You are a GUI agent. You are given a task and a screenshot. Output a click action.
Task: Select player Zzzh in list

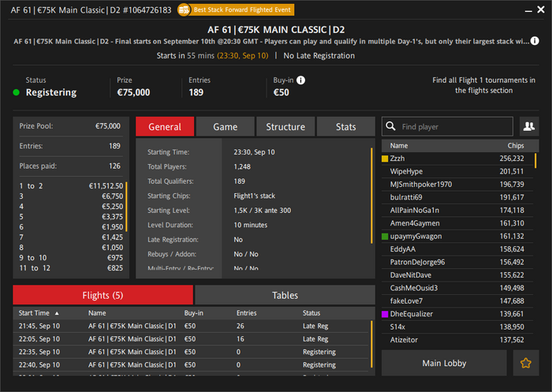457,159
